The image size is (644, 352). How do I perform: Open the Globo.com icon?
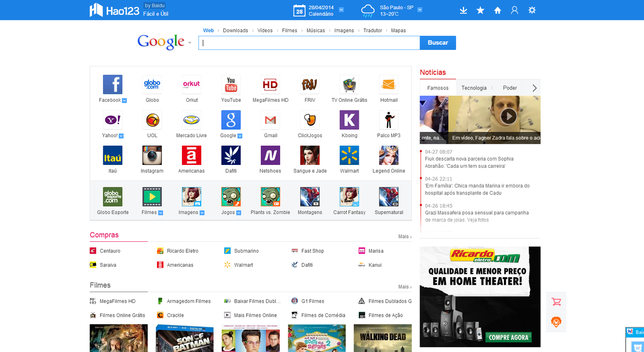pyautogui.click(x=152, y=84)
